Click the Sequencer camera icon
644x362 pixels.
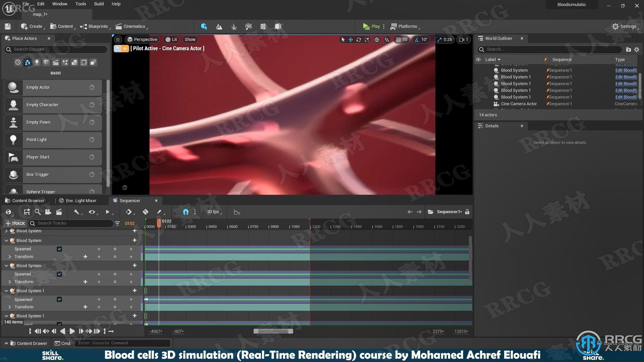click(48, 212)
